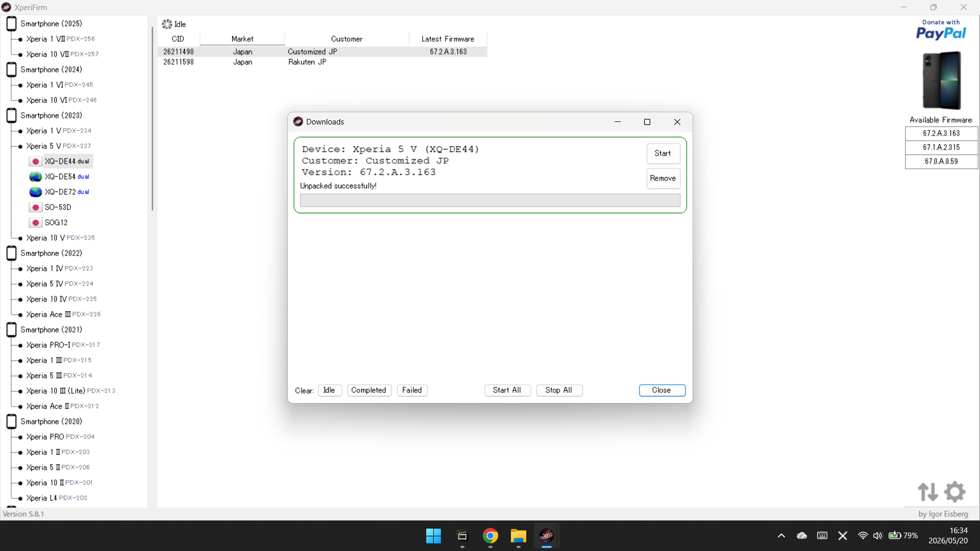
Task: Click the Stop All button
Action: click(559, 390)
